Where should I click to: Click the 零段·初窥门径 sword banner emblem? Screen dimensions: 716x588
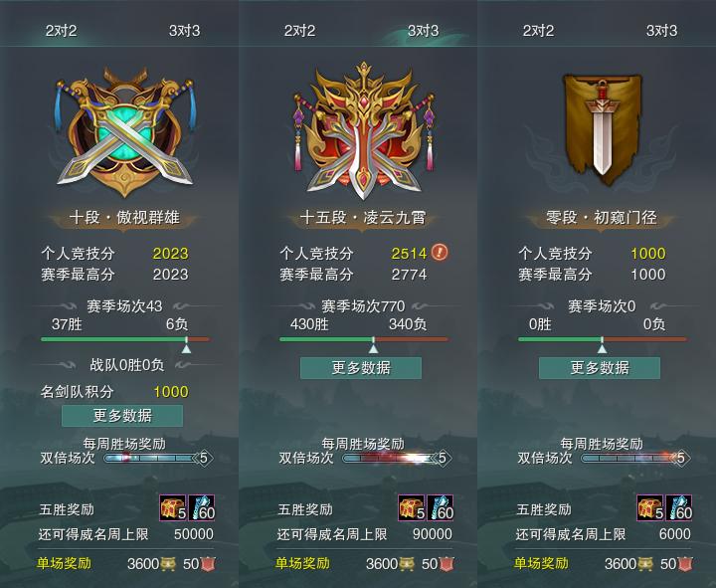[603, 128]
